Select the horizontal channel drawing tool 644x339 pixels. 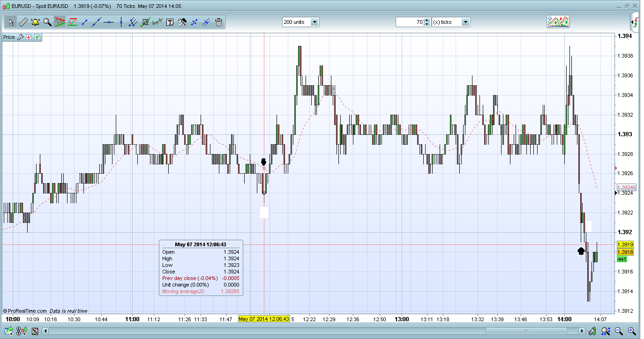72,22
